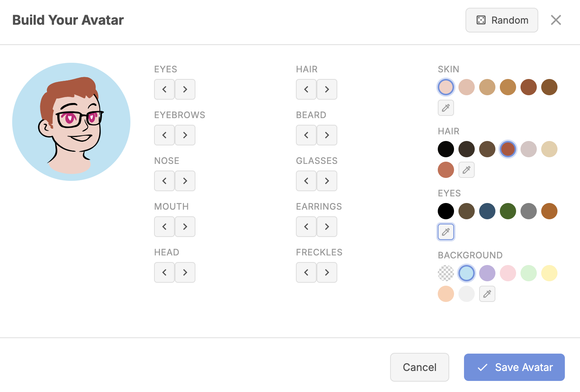Select the black hair color
The image size is (580, 392).
click(x=446, y=149)
